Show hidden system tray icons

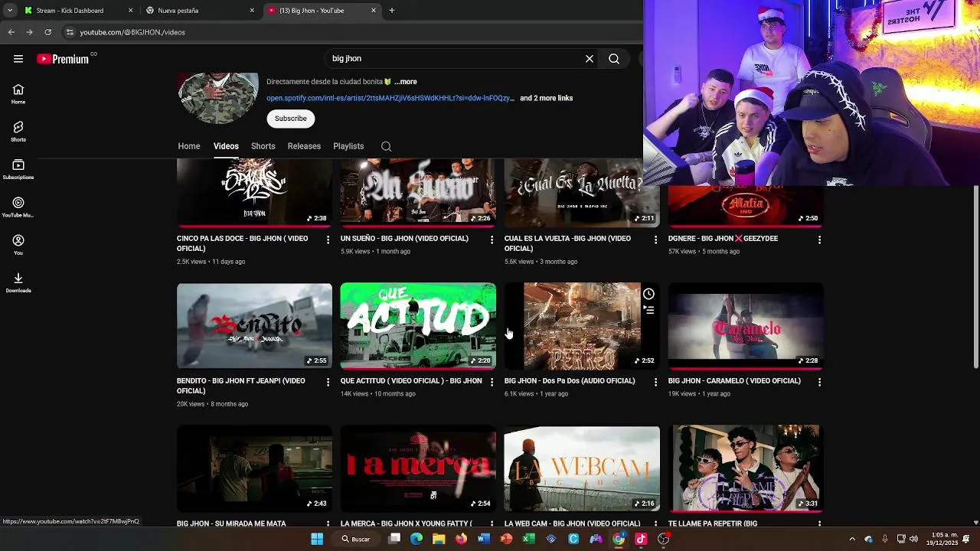[x=852, y=539]
